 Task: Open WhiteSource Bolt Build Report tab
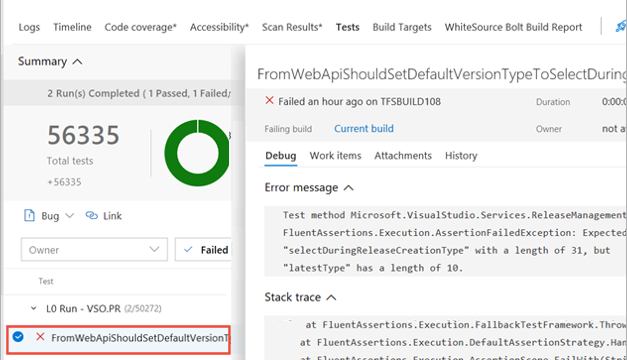point(513,27)
